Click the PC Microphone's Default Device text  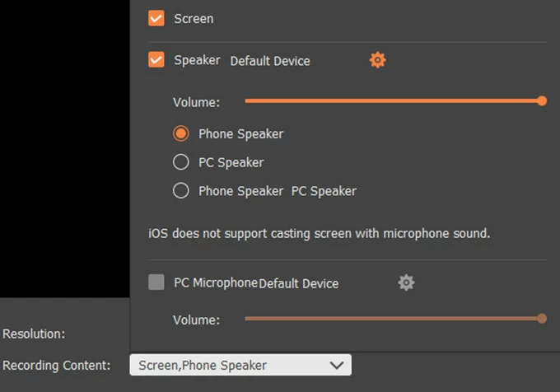tap(299, 283)
